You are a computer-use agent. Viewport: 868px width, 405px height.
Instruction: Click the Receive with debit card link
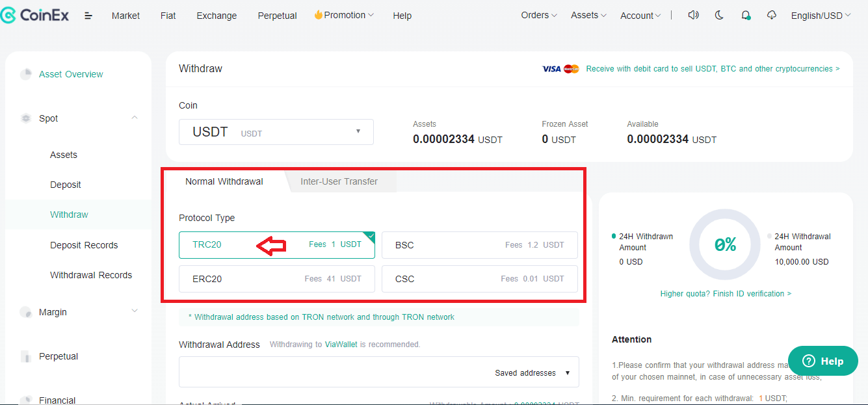(713, 69)
